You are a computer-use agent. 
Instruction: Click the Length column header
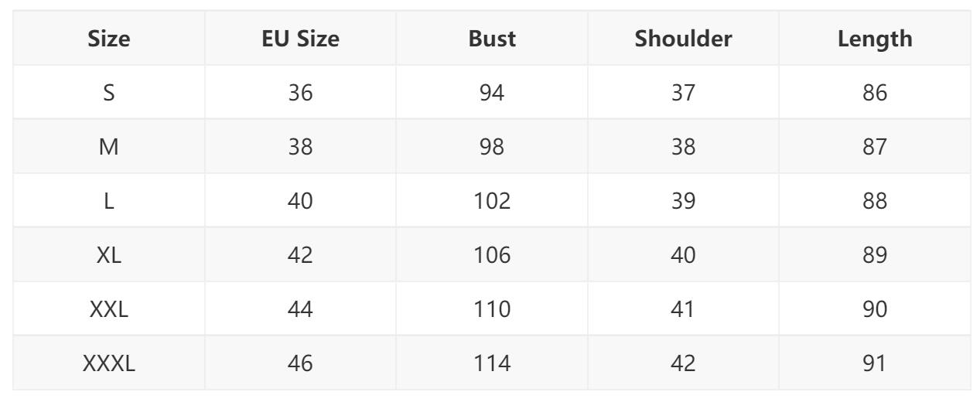pos(875,39)
